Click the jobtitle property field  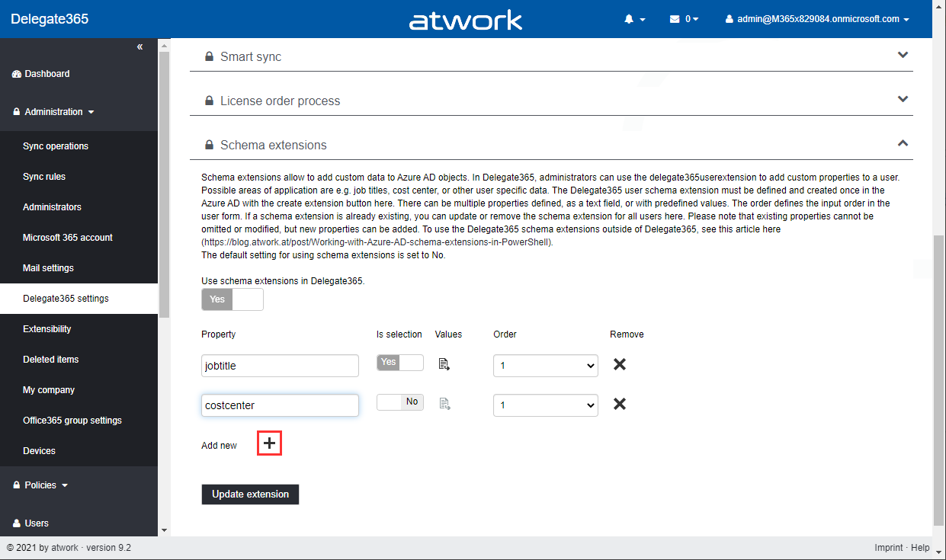point(280,366)
